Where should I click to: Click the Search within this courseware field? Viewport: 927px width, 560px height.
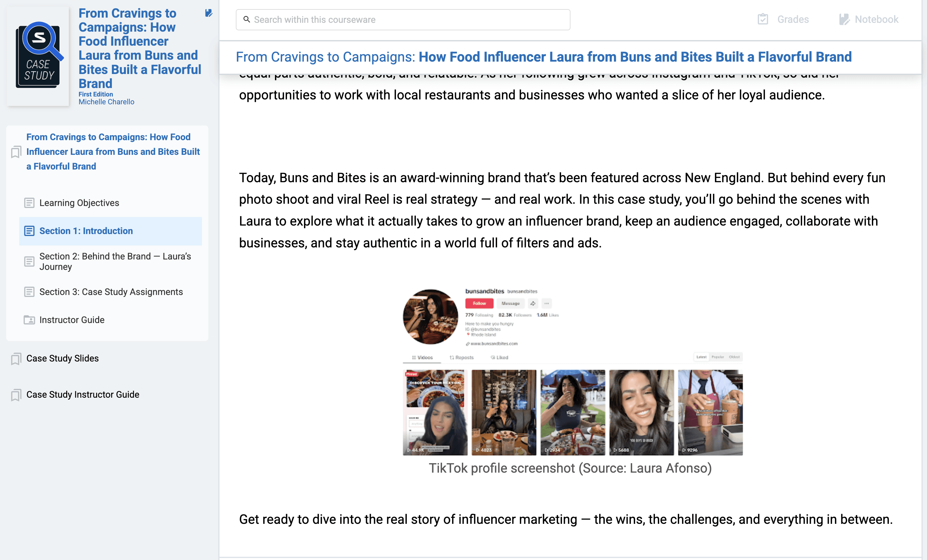click(408, 20)
